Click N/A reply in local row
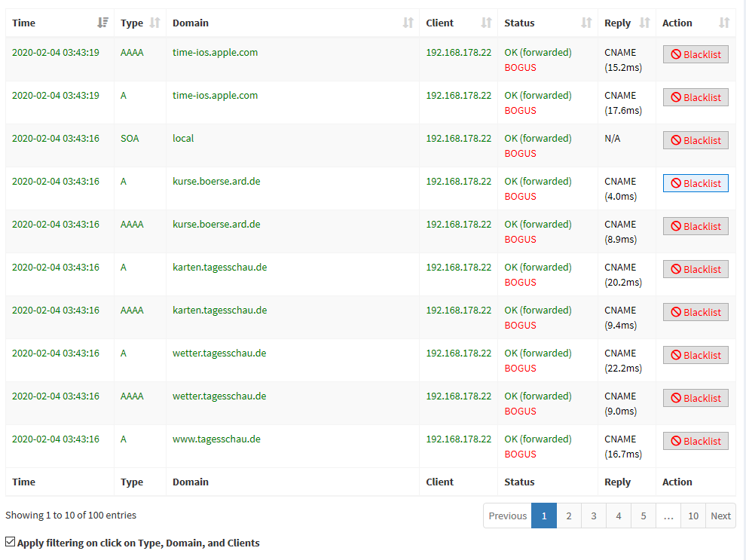 pos(613,139)
